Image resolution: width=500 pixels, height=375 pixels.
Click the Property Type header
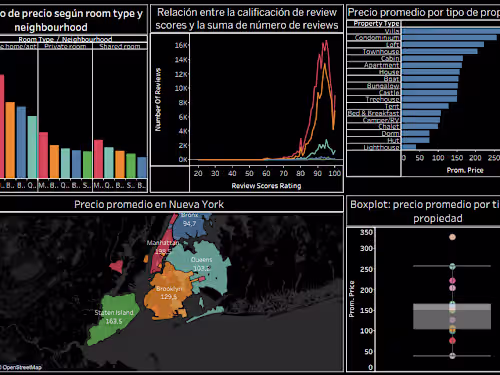point(376,24)
